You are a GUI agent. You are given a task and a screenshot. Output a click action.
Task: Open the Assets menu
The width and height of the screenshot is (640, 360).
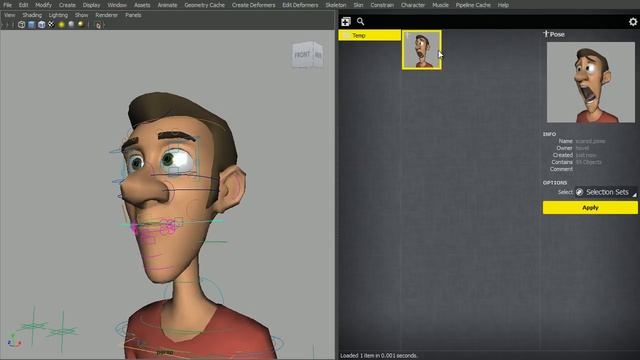tap(142, 5)
